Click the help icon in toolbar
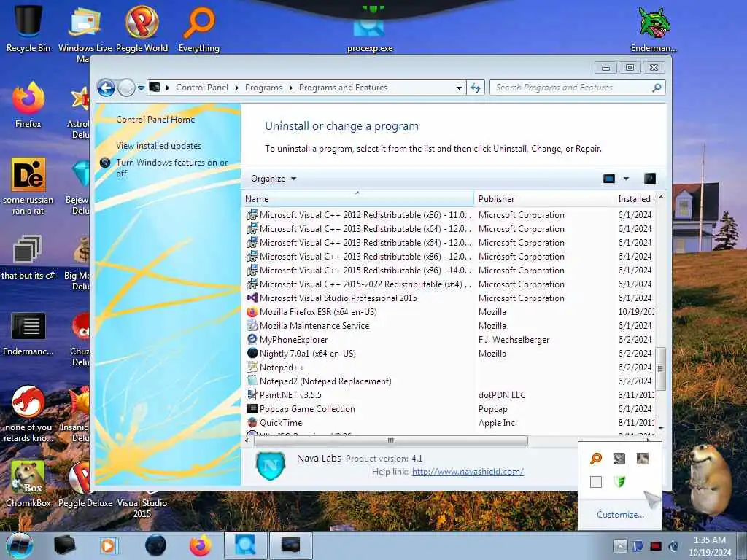The height and width of the screenshot is (560, 747). (650, 179)
